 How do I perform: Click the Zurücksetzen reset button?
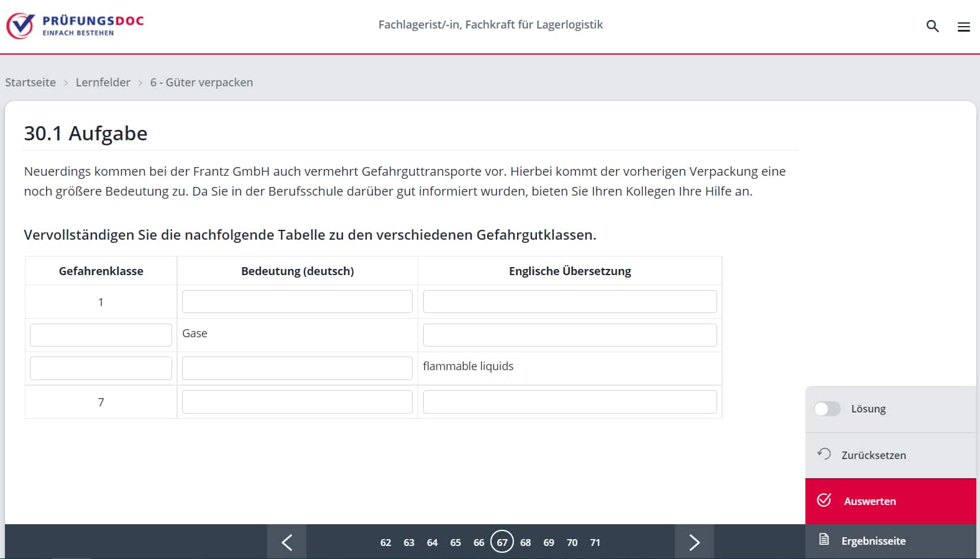872,455
